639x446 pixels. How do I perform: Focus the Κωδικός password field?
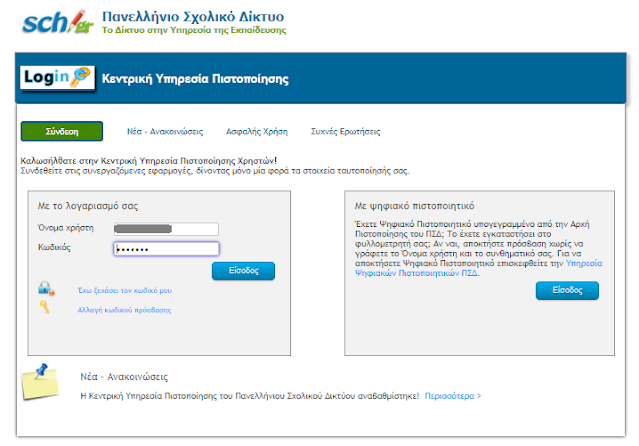pos(166,249)
